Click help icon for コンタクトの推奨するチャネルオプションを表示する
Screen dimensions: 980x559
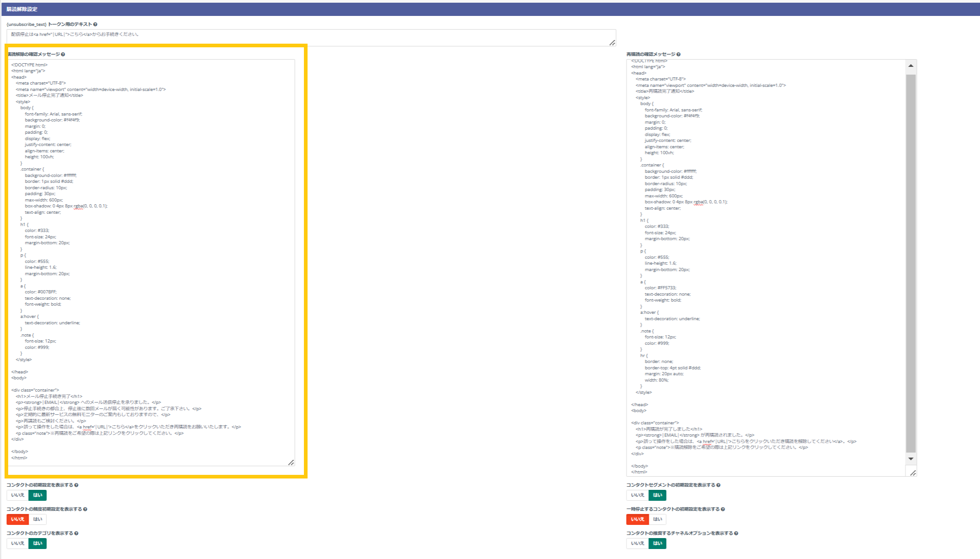tap(736, 534)
